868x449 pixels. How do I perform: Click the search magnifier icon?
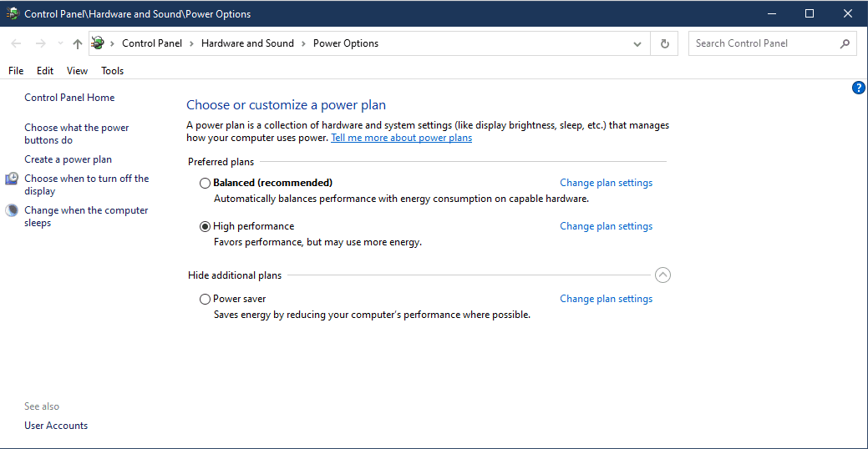844,43
